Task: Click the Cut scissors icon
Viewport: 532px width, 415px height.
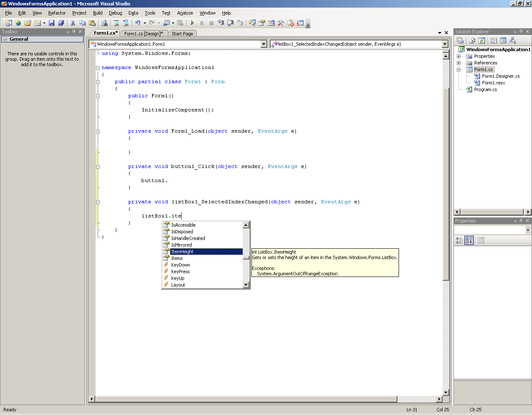Action: [73, 23]
